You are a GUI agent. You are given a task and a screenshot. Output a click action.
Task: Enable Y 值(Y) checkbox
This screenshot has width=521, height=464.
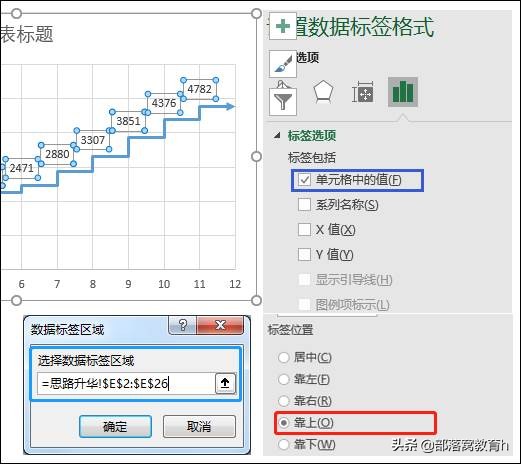[x=304, y=254]
